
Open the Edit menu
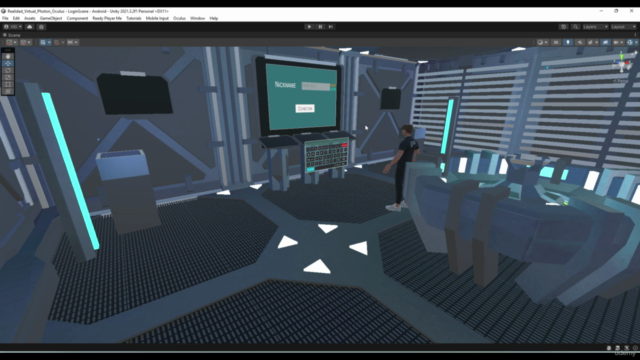(x=16, y=18)
